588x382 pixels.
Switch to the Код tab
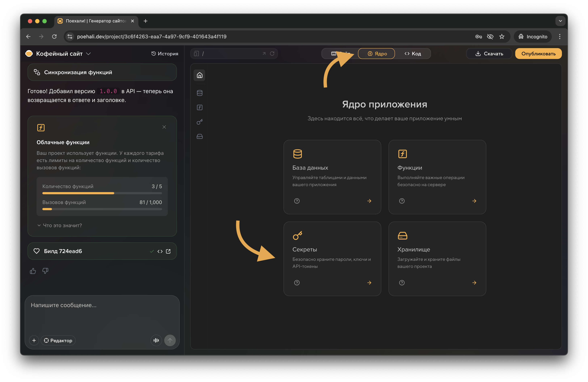(413, 54)
